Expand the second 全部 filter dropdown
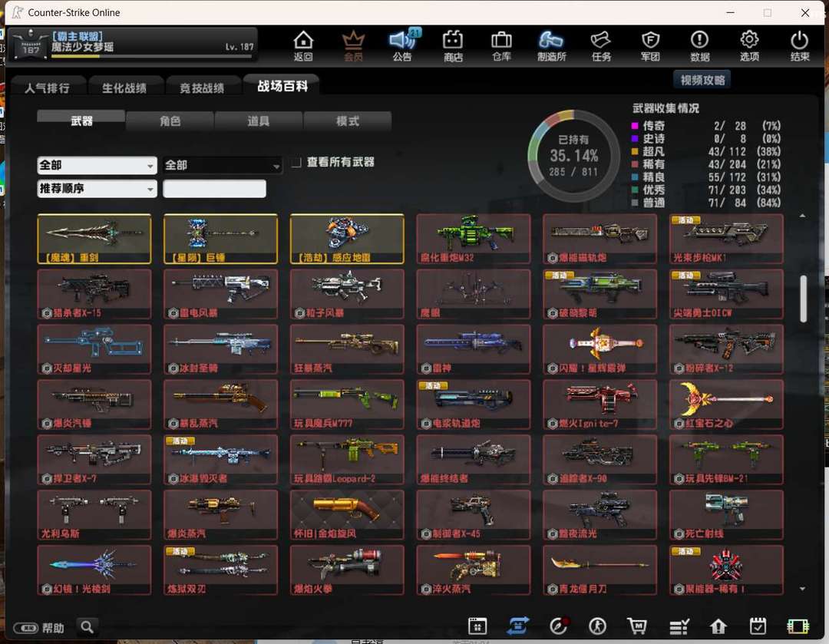Image resolution: width=829 pixels, height=644 pixels. click(222, 165)
